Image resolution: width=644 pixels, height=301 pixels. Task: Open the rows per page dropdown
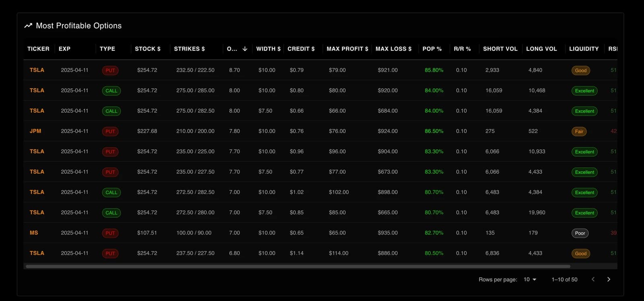(x=530, y=279)
